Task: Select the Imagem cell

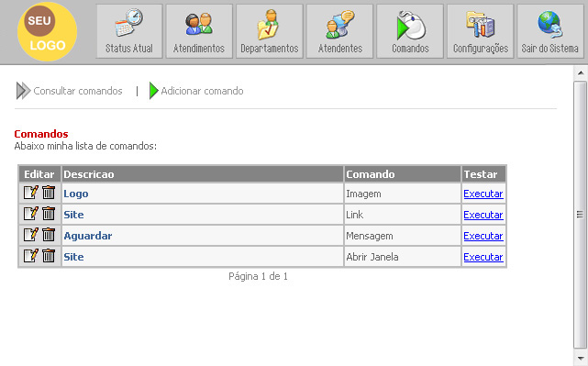Action: [403, 194]
